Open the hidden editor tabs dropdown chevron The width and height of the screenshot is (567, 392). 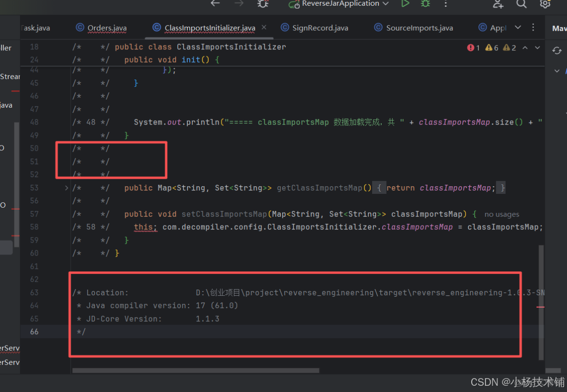[x=518, y=27]
